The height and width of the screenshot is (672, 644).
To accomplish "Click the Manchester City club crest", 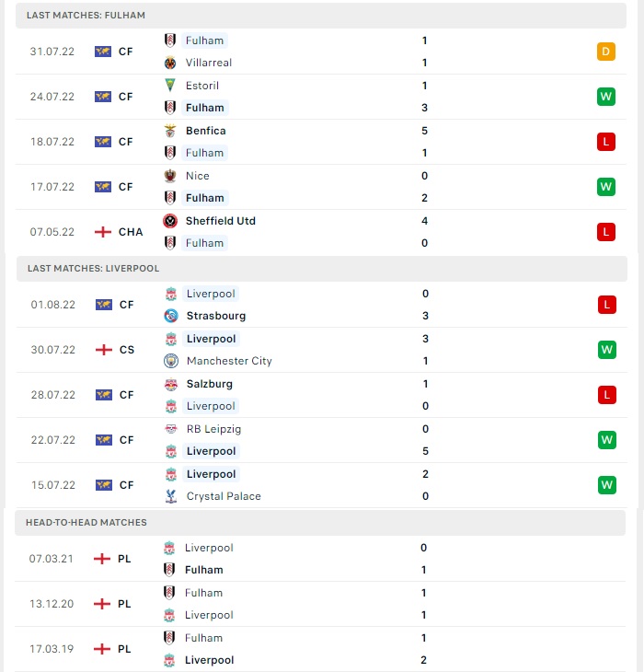I will 171,361.
